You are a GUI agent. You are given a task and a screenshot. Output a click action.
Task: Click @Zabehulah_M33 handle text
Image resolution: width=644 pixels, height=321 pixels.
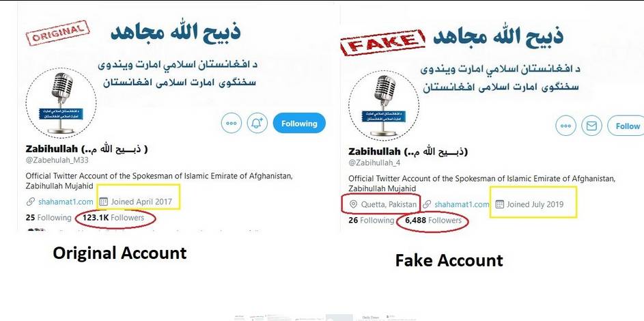tap(57, 160)
